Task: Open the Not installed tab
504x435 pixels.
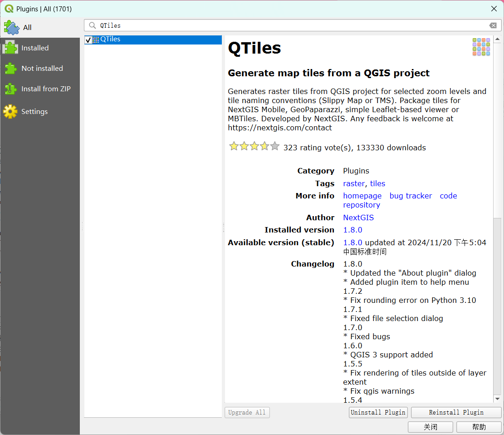Action: click(x=40, y=69)
